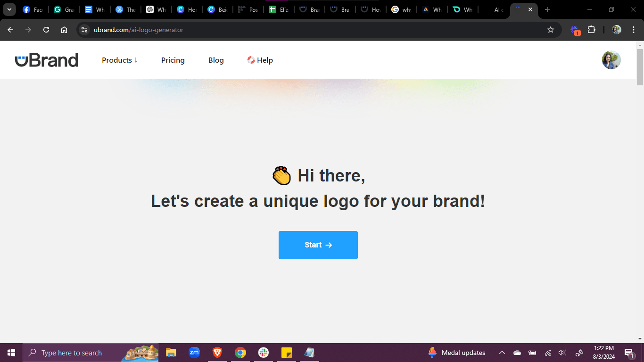The image size is (644, 362).
Task: Open the tab search dropdown arrow
Action: (9, 9)
